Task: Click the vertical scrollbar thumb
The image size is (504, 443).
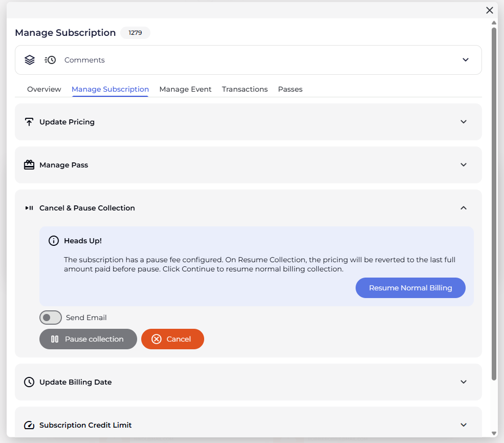Action: pos(494,205)
